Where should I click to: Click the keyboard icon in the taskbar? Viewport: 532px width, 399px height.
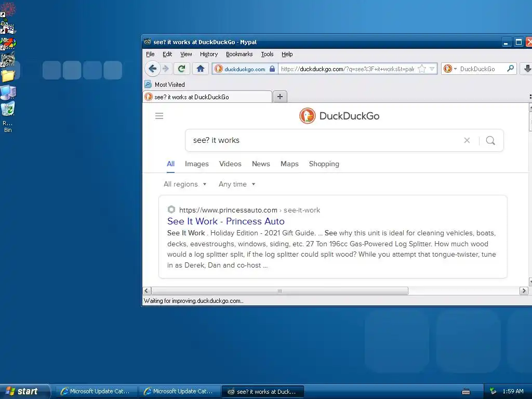pos(466,392)
